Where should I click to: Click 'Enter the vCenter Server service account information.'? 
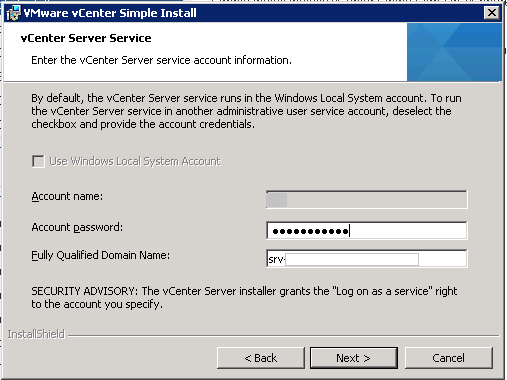pyautogui.click(x=161, y=60)
